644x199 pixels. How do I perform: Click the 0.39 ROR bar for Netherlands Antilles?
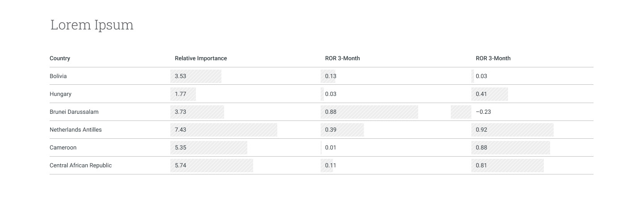pyautogui.click(x=342, y=130)
